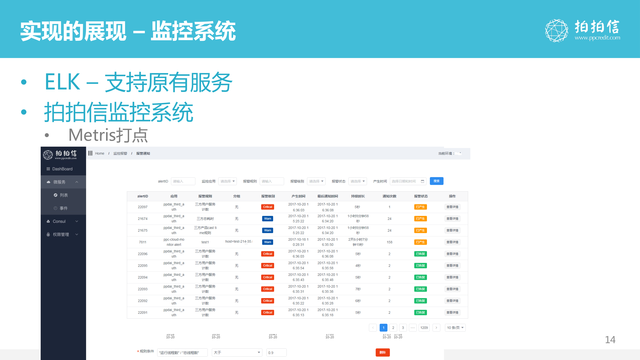Click the blue search button
The height and width of the screenshot is (360, 640).
point(437,181)
